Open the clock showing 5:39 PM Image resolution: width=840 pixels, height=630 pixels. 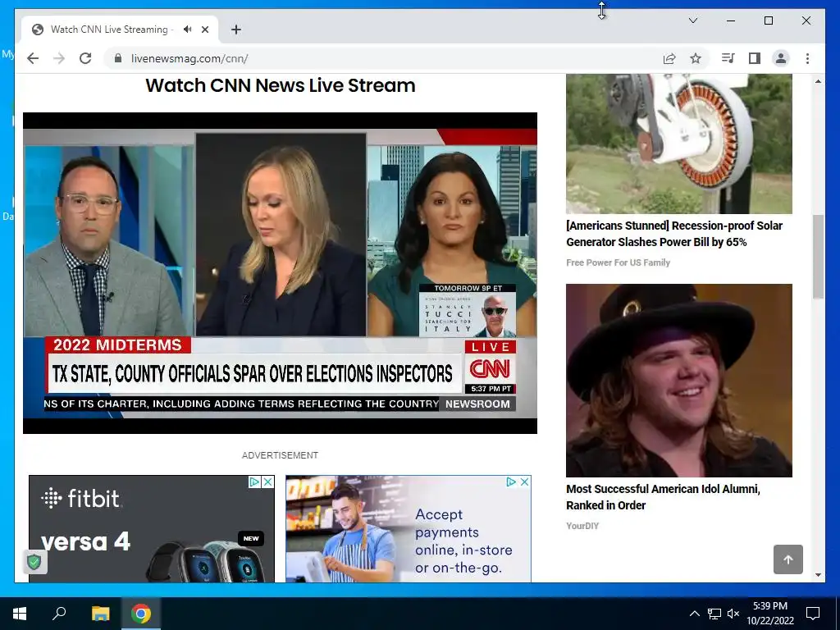point(769,614)
